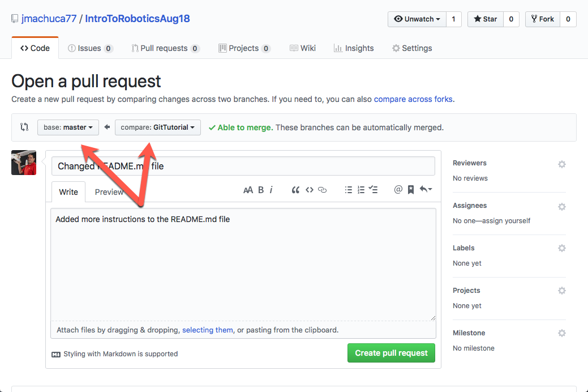Open the compare: GitTutorial branch dropdown
This screenshot has width=588, height=392.
click(x=158, y=127)
